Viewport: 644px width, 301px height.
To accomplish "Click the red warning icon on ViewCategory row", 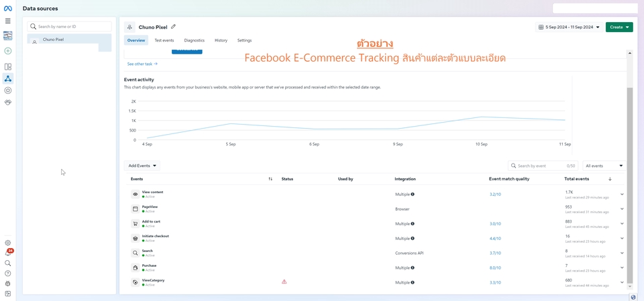I will tap(284, 282).
